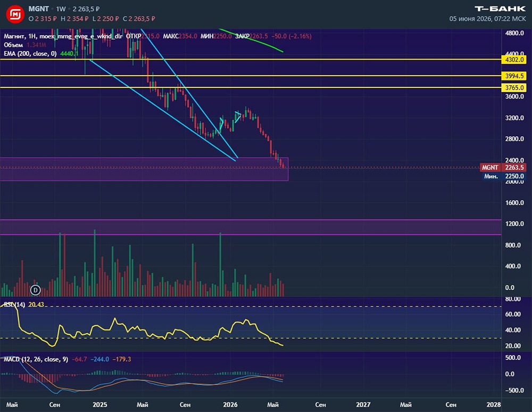
Task: Click the MGNT ticker name in header
Action: pos(39,9)
